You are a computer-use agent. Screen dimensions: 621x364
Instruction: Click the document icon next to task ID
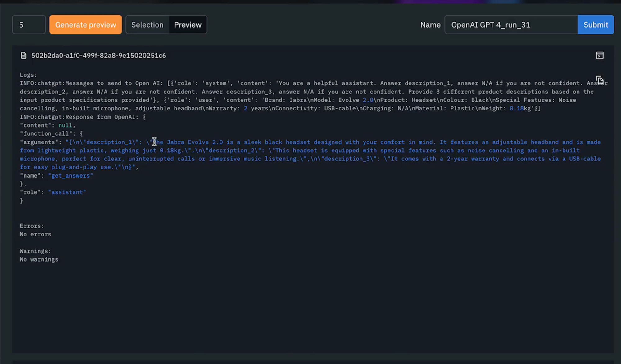click(x=24, y=56)
